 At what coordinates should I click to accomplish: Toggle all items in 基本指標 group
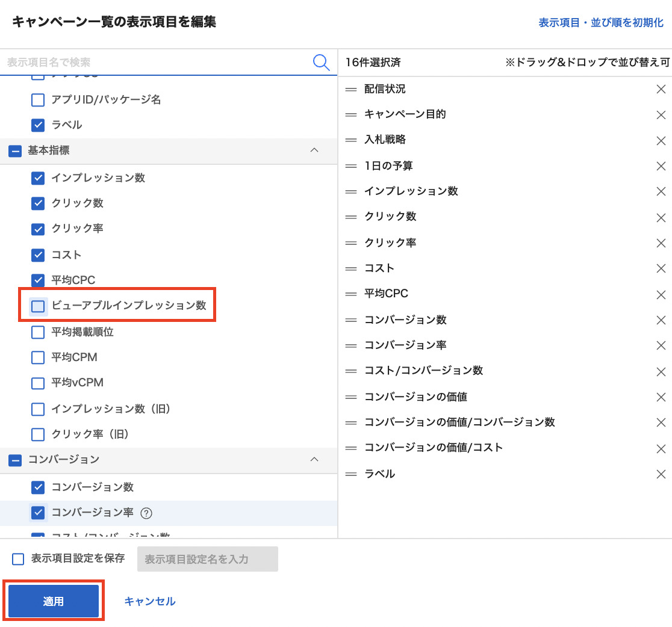pos(15,150)
